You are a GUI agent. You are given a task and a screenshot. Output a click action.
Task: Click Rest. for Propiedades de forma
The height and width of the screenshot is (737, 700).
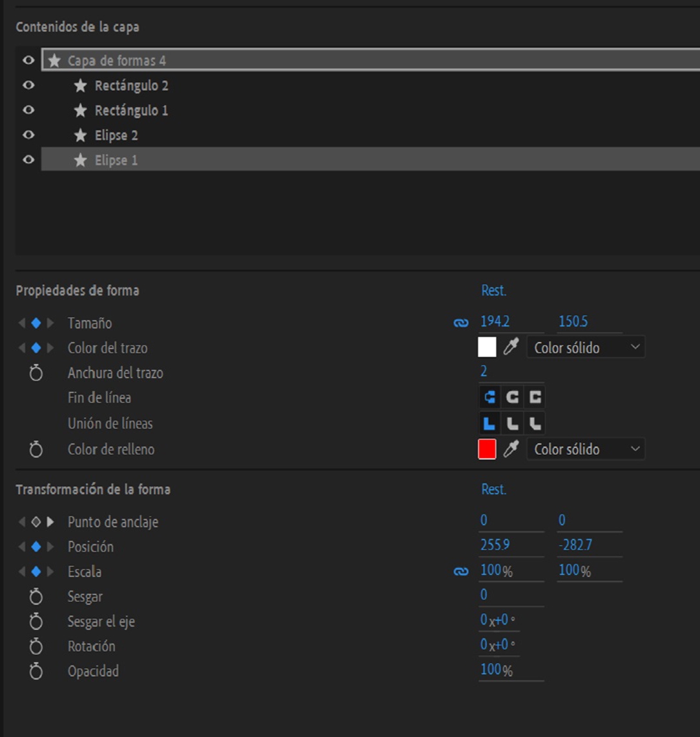tap(493, 290)
